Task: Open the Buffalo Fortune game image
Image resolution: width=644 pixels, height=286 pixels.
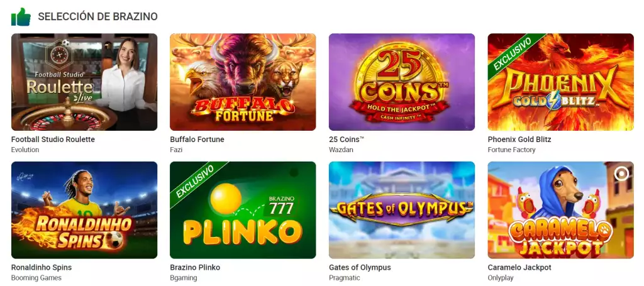Action: (243, 82)
